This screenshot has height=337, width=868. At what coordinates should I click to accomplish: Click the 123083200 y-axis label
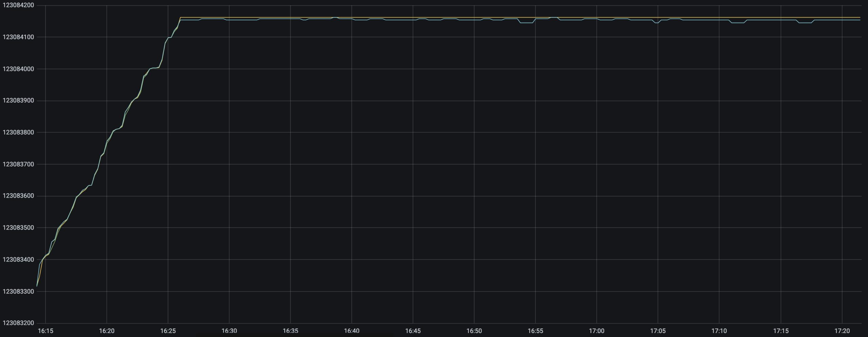tap(18, 323)
